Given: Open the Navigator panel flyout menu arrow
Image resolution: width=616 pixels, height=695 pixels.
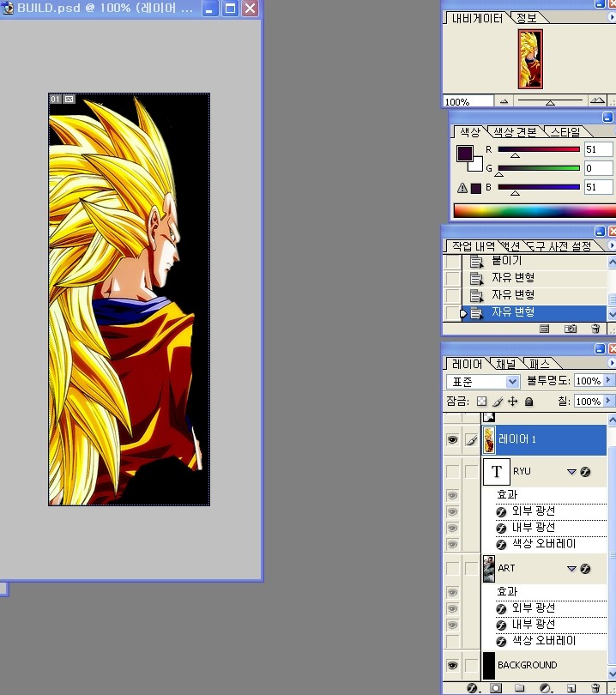Looking at the screenshot, I should 612,17.
